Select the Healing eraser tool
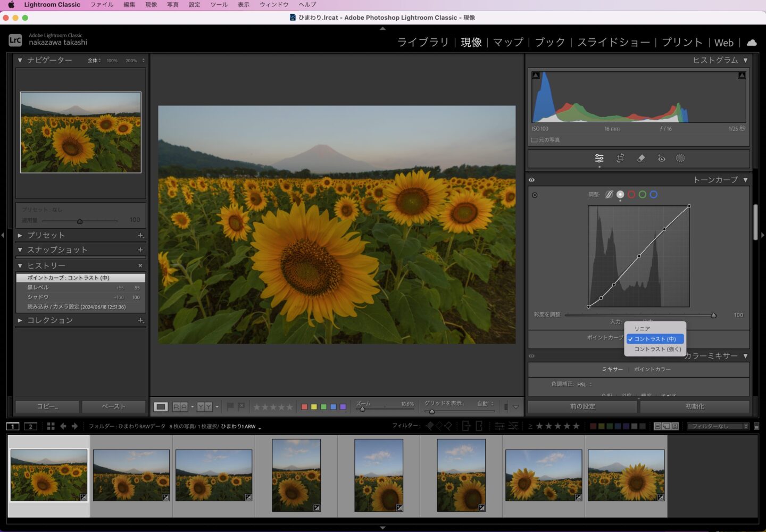 [641, 158]
